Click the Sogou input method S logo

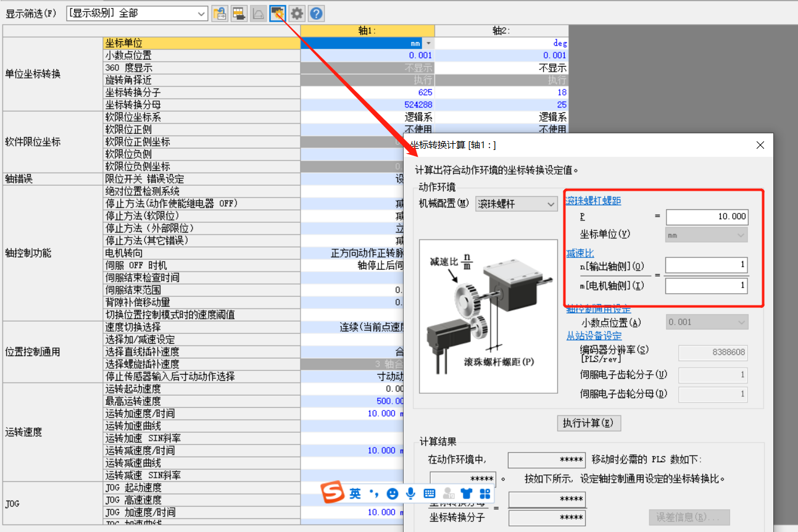tap(334, 493)
